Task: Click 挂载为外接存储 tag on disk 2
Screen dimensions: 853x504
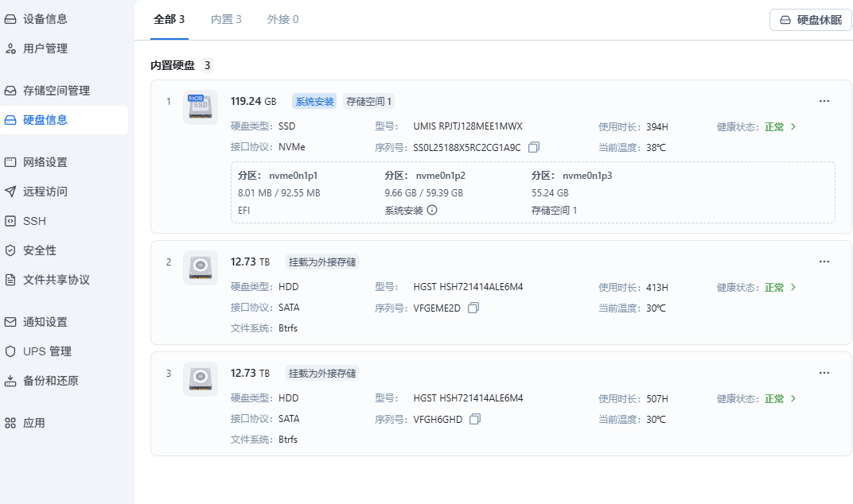Action: coord(322,262)
